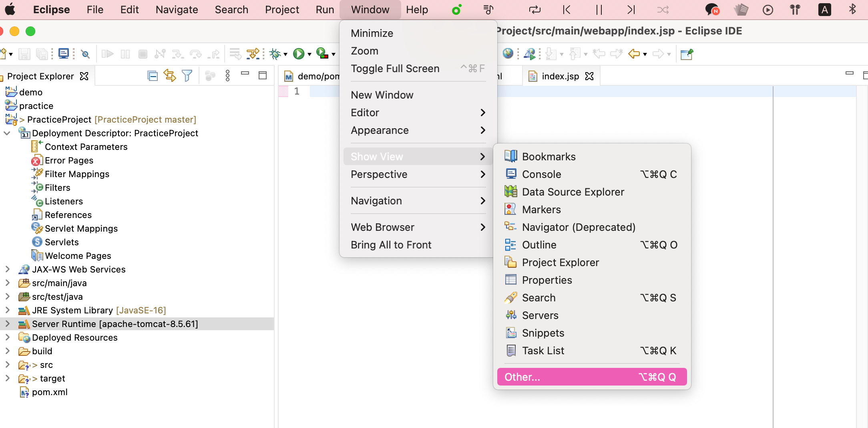The width and height of the screenshot is (868, 428).
Task: Click the Save All toolbar icon
Action: click(x=42, y=54)
